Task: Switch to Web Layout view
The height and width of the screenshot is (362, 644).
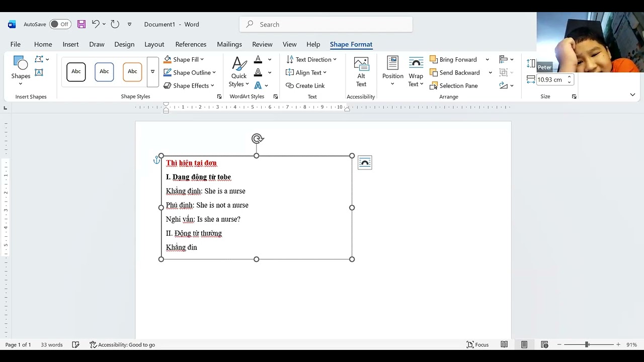Action: pyautogui.click(x=544, y=344)
